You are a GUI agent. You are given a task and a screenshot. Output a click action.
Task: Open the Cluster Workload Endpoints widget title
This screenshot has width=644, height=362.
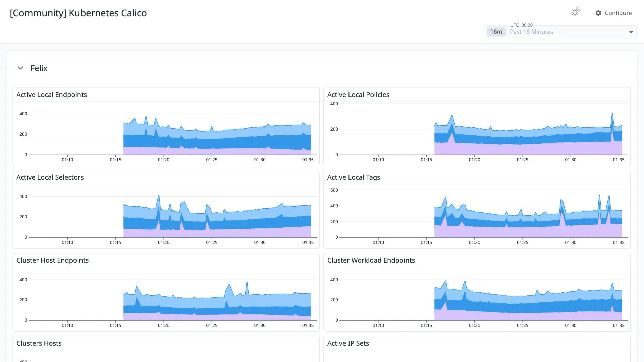pyautogui.click(x=371, y=260)
